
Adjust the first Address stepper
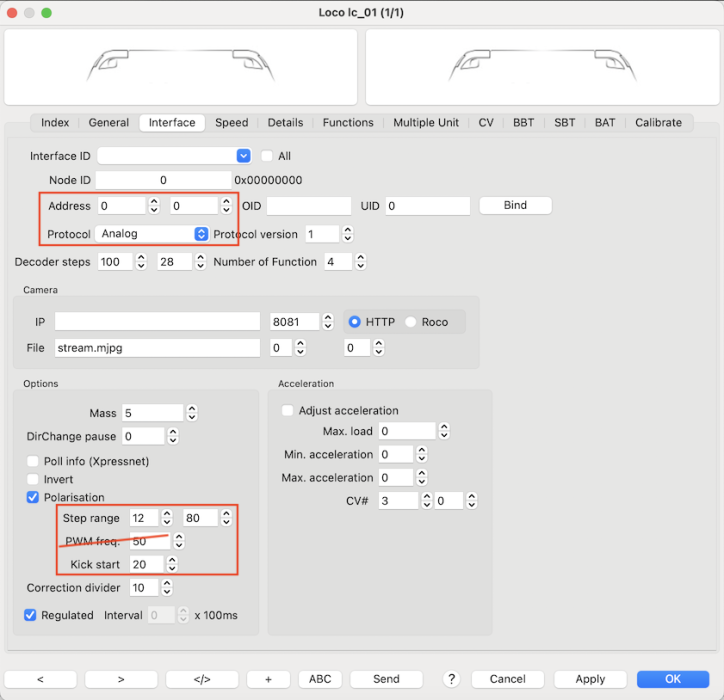154,206
